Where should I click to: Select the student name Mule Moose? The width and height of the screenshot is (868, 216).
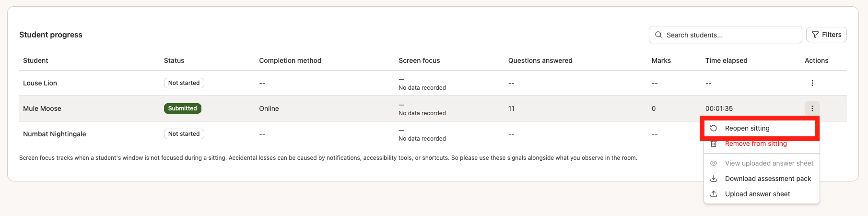pyautogui.click(x=42, y=108)
